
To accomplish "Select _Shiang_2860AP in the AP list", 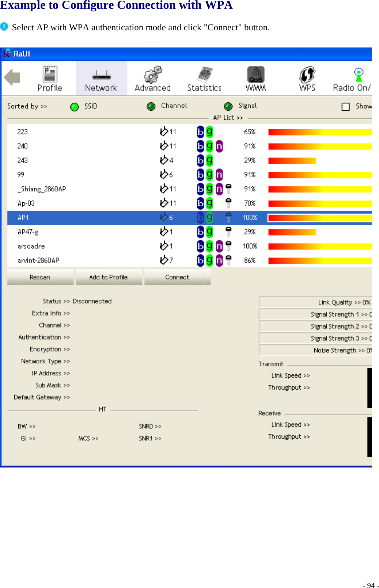I will (x=190, y=189).
